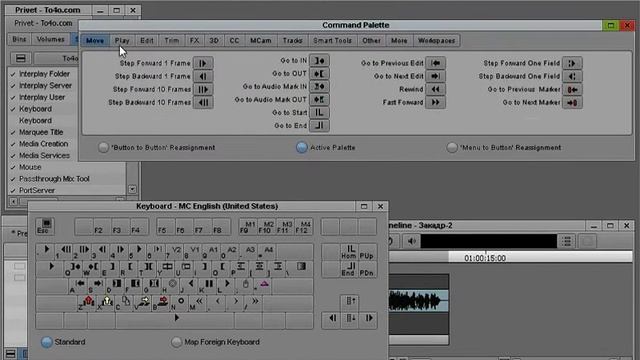Screen dimensions: 640x360
Task: Click the audio waveform clip in Timeline
Action: (418, 301)
